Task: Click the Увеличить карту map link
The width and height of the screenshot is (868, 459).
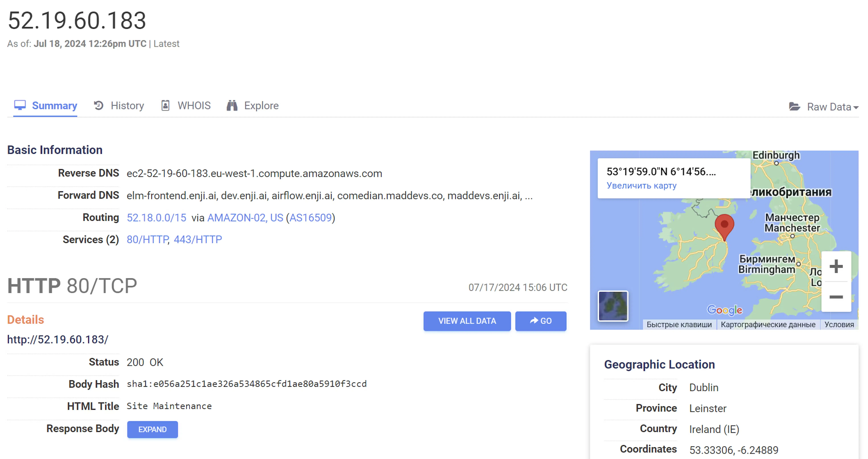Action: tap(641, 186)
